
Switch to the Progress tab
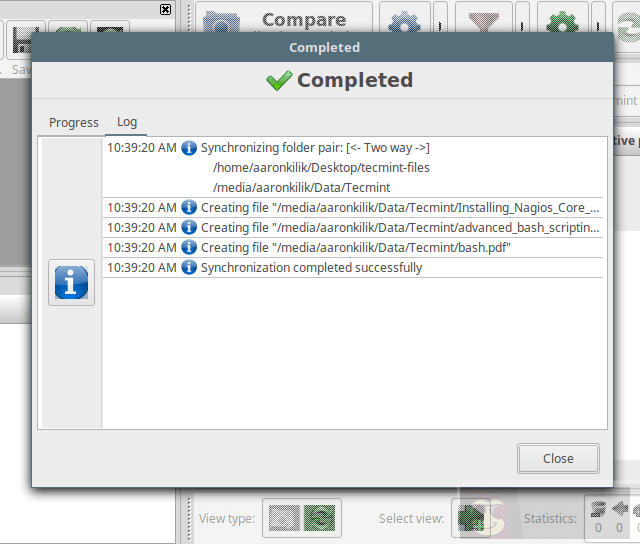73,122
